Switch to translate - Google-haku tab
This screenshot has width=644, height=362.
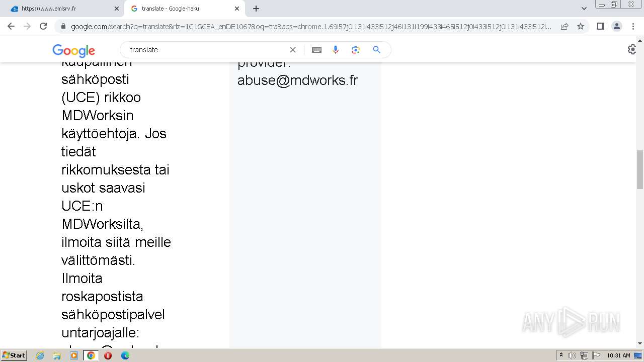[184, 9]
